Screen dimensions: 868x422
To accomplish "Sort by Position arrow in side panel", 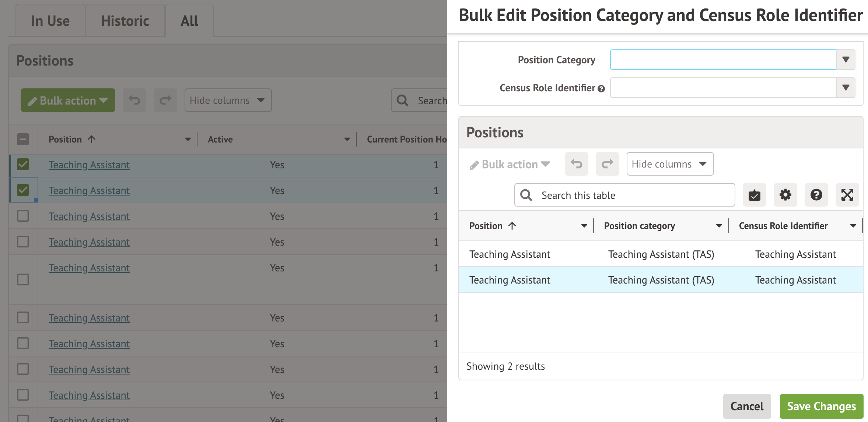I will [x=512, y=226].
